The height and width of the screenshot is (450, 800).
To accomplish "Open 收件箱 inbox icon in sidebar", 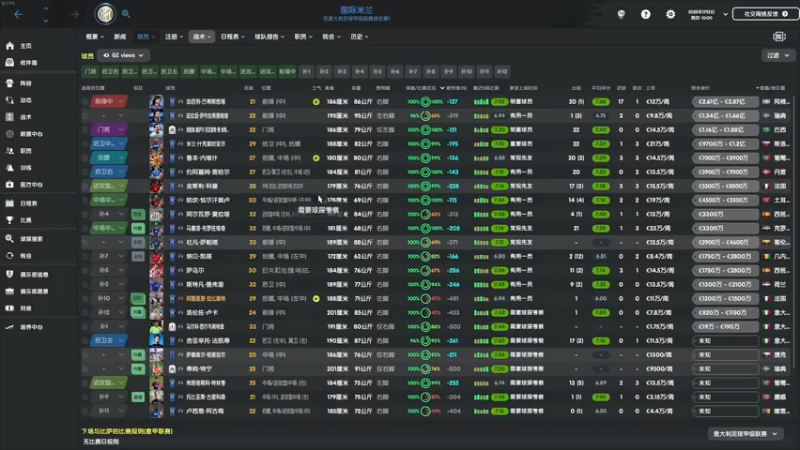I will click(10, 63).
